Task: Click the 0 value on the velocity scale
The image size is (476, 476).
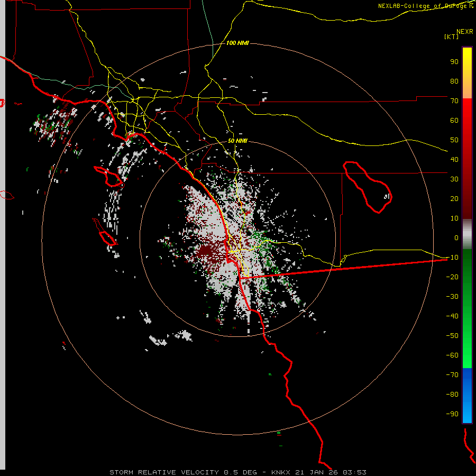Action: tap(456, 237)
